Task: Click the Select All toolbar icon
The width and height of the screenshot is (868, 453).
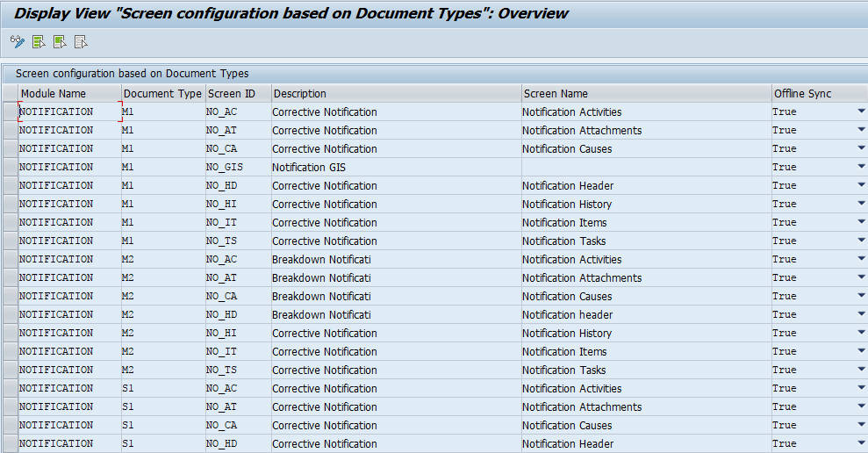Action: 39,42
